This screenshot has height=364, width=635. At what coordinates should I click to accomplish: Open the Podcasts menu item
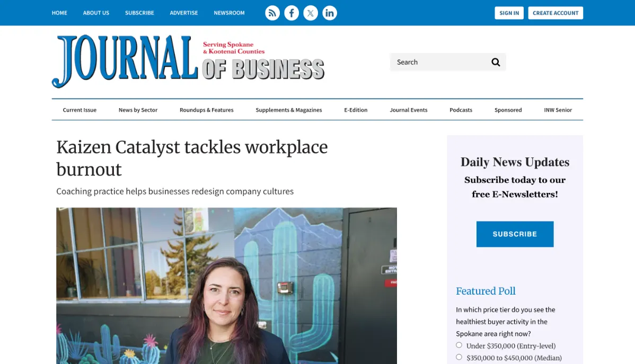(x=461, y=110)
